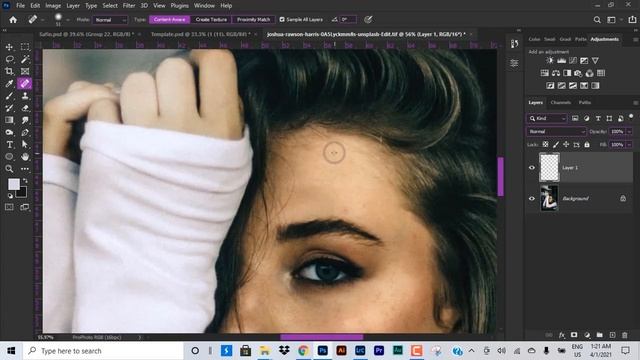This screenshot has height=360, width=640.
Task: Add a Curves adjustment
Action: click(x=573, y=60)
